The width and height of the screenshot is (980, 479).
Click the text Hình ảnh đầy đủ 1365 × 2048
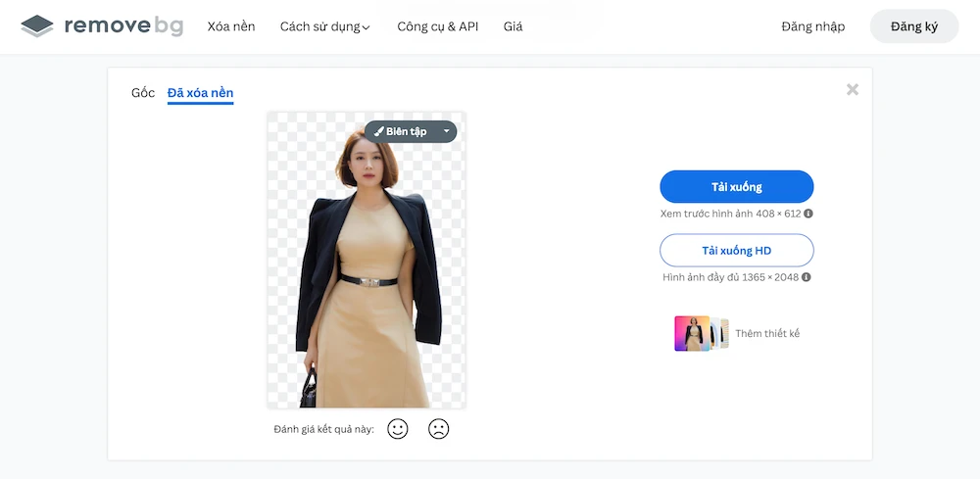[x=731, y=277]
